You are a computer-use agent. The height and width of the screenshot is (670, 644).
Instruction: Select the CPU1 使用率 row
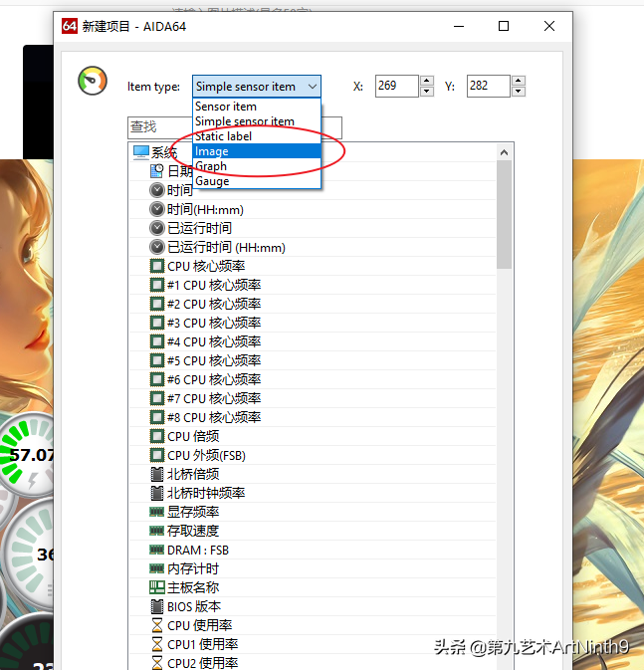tap(313, 644)
